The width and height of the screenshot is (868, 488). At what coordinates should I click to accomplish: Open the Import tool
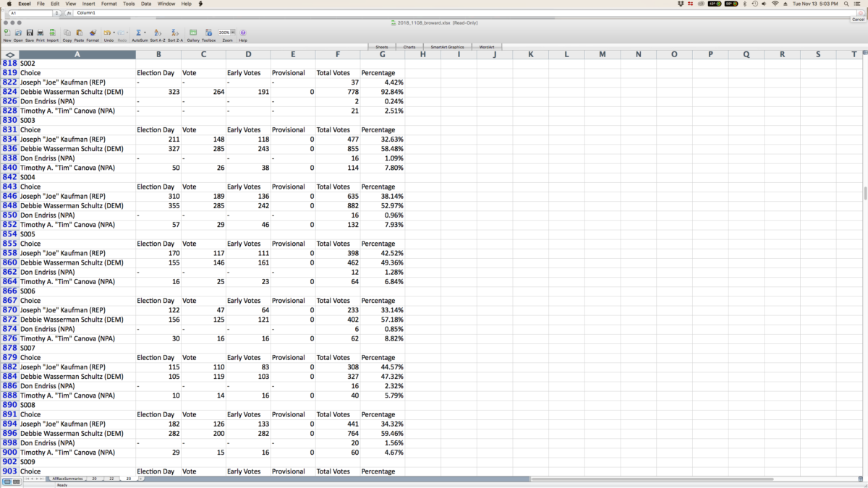click(53, 33)
